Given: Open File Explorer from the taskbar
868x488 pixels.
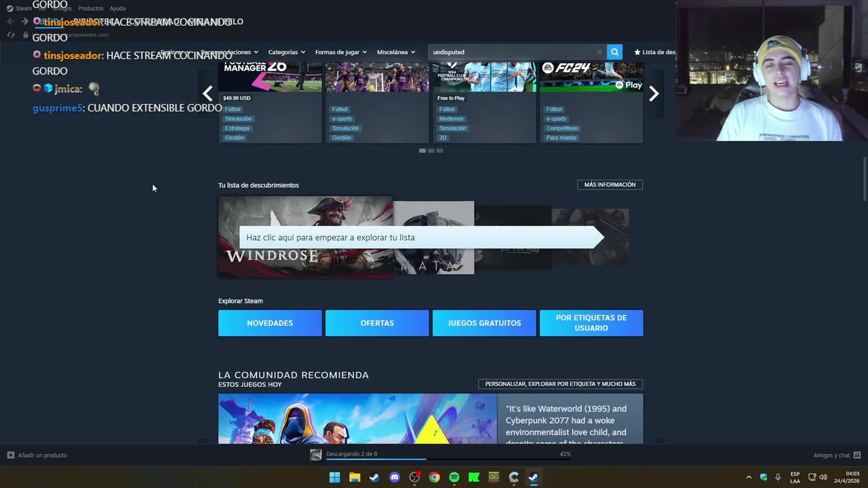Looking at the screenshot, I should pyautogui.click(x=355, y=477).
